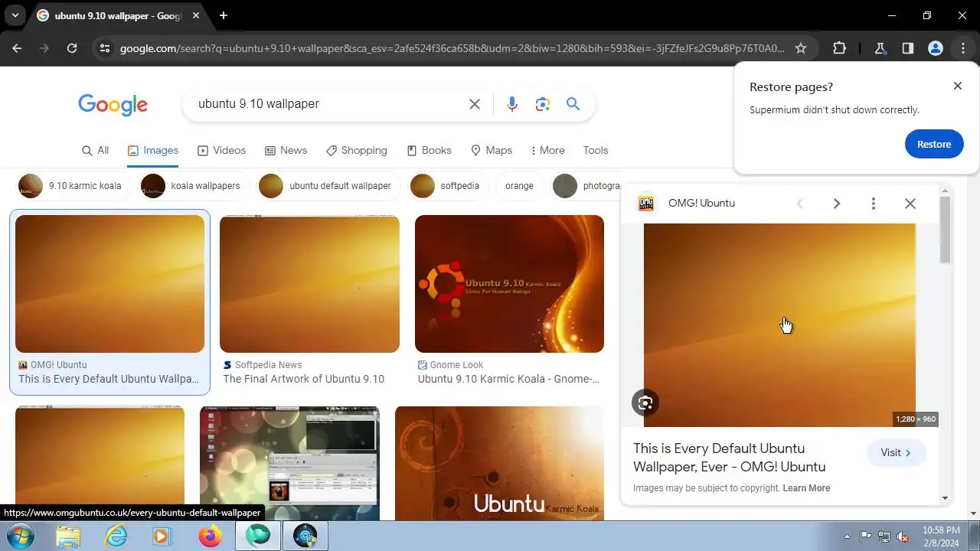The image size is (980, 551).
Task: Filter by 9.10 karmic koala chip
Action: pos(73,186)
